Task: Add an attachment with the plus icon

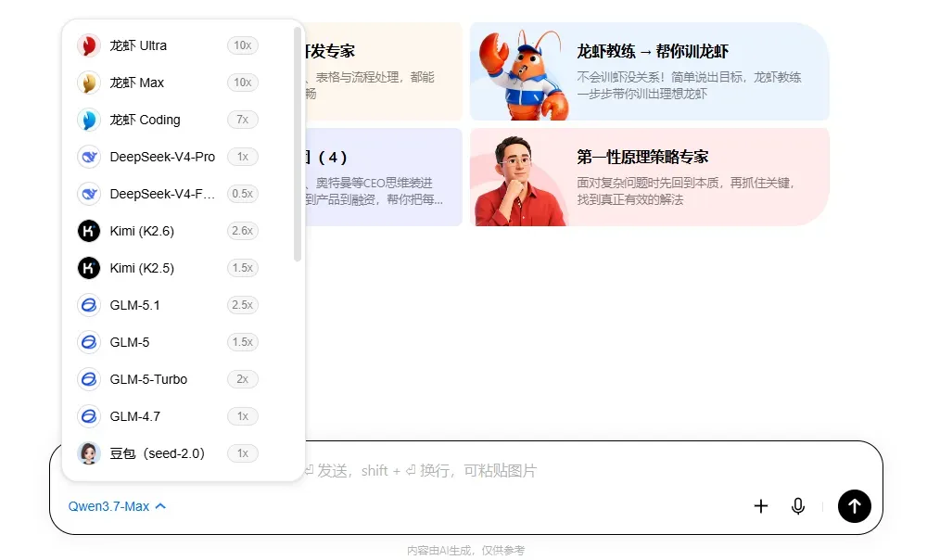Action: (761, 506)
